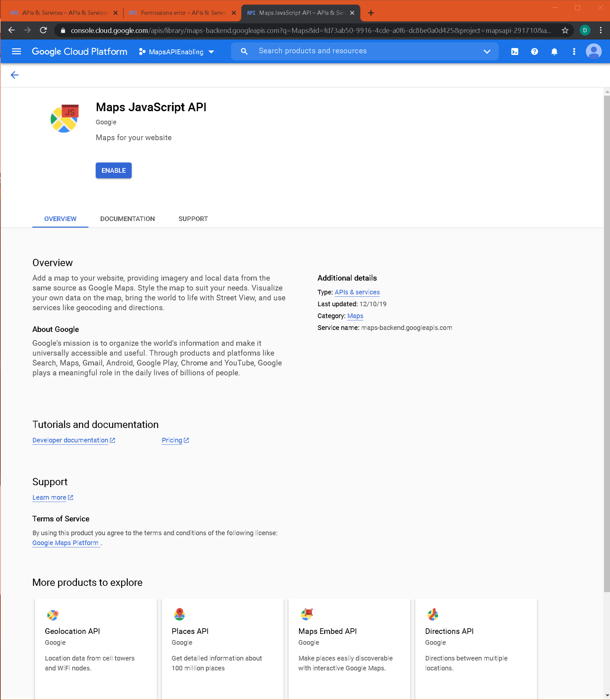Switch to the Documentation tab
This screenshot has height=700, width=610.
(x=127, y=219)
